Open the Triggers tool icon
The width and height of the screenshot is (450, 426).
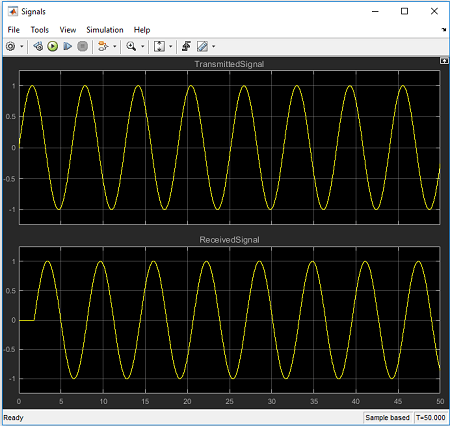186,46
